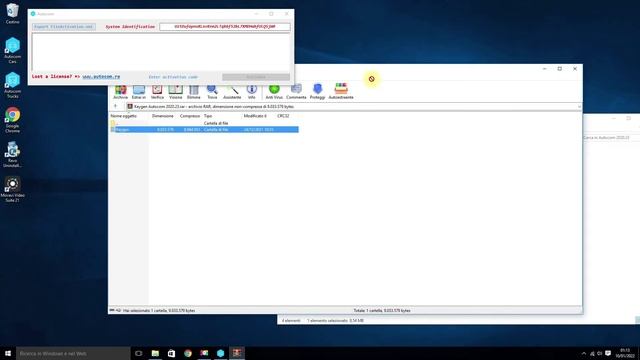Click the Estrai in toolbar icon
This screenshot has height=360, width=640.
coord(139,92)
